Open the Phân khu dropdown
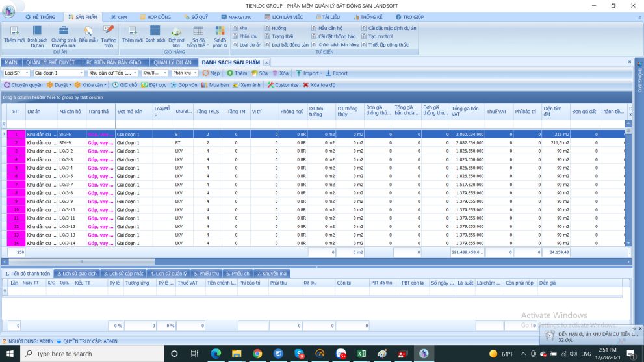The image size is (644, 362). 197,73
